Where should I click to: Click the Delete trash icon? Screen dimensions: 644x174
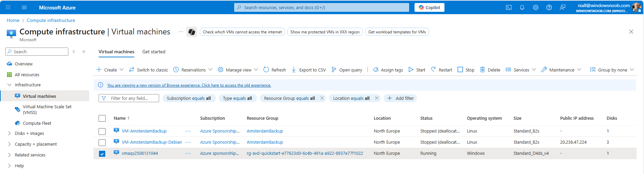tap(482, 70)
